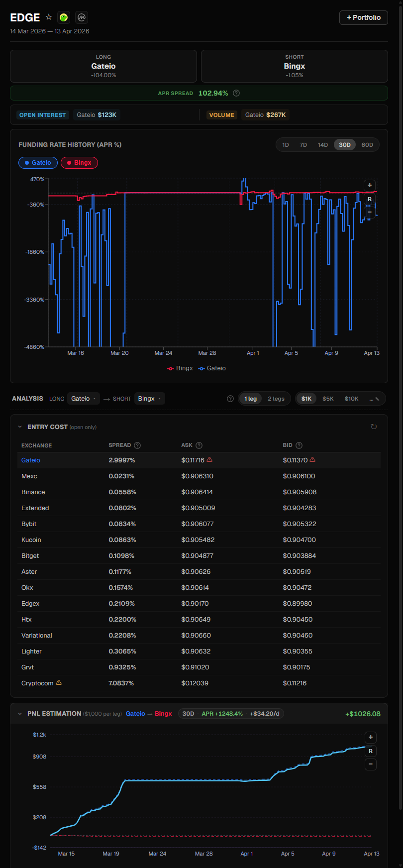Viewport: 403px width, 868px height.
Task: Click warning icon beside Cryptocom
Action: (59, 682)
